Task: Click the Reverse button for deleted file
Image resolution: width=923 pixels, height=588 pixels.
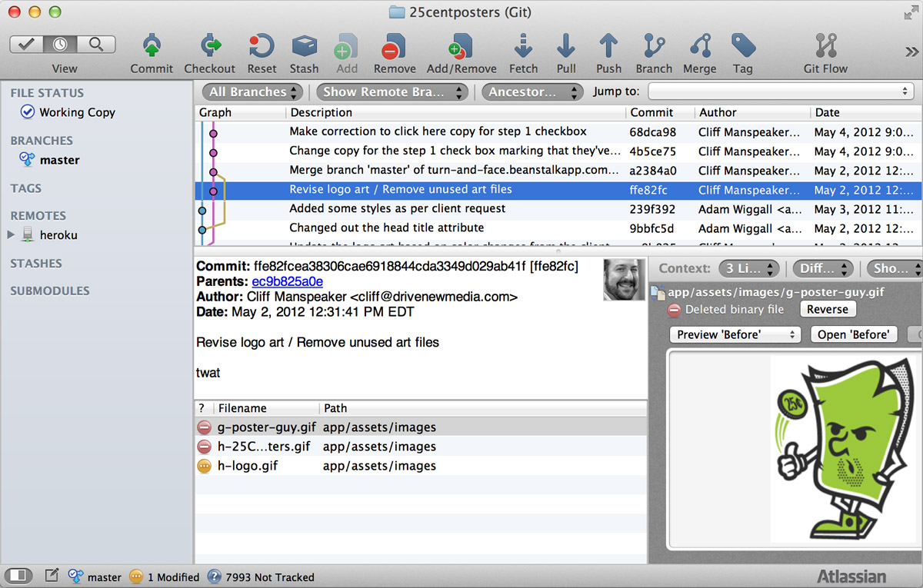Action: point(828,309)
